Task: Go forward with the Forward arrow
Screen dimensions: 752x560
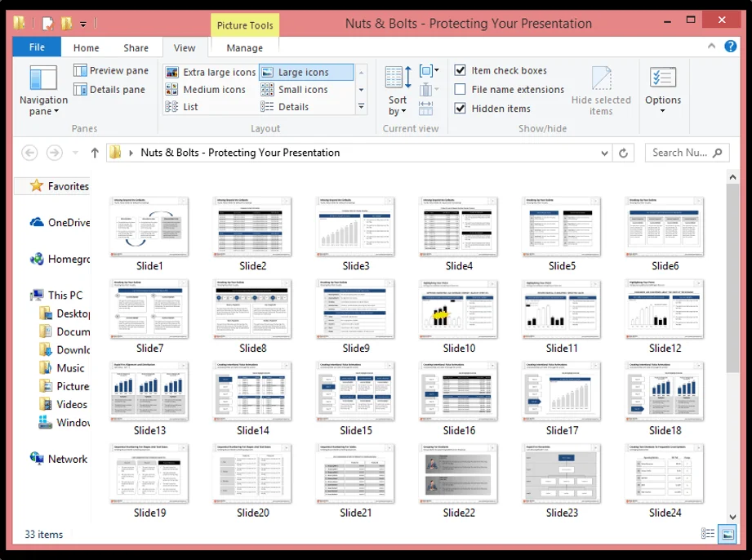Action: point(54,153)
